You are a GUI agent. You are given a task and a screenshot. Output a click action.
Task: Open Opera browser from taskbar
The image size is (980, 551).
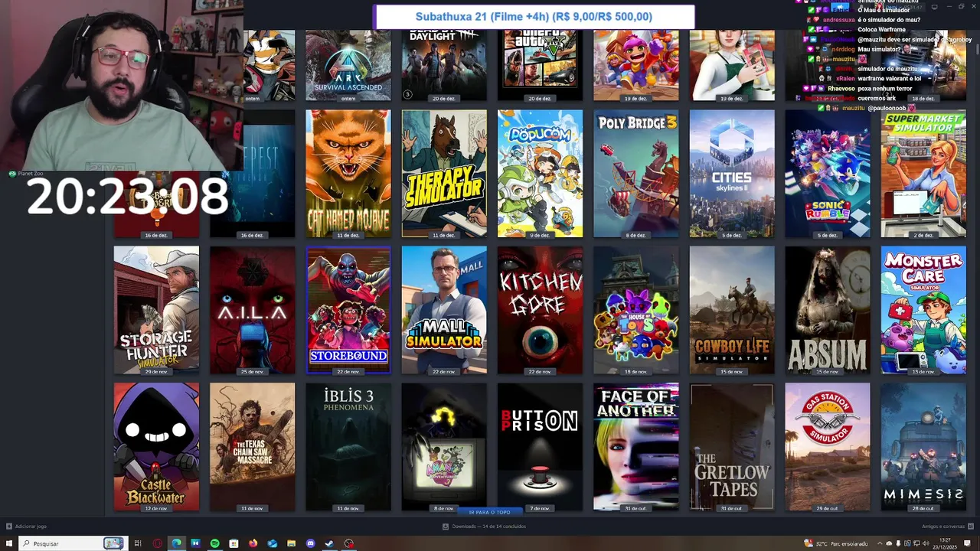(x=157, y=543)
